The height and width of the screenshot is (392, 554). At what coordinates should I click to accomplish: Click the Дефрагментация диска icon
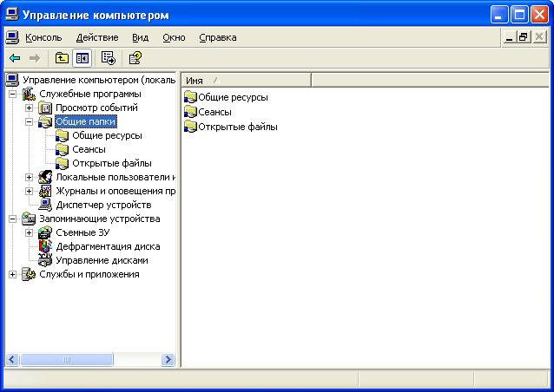point(45,246)
